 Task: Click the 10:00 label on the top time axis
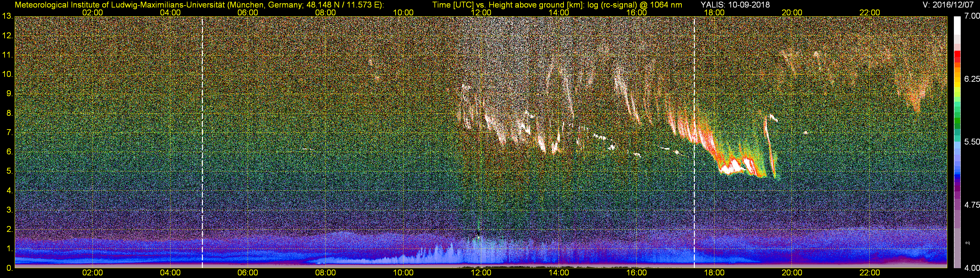click(403, 12)
